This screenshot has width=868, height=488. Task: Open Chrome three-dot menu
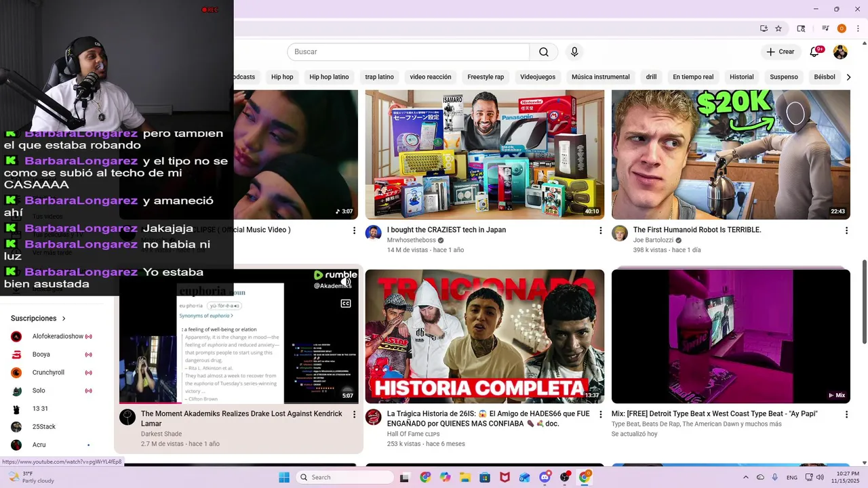859,28
